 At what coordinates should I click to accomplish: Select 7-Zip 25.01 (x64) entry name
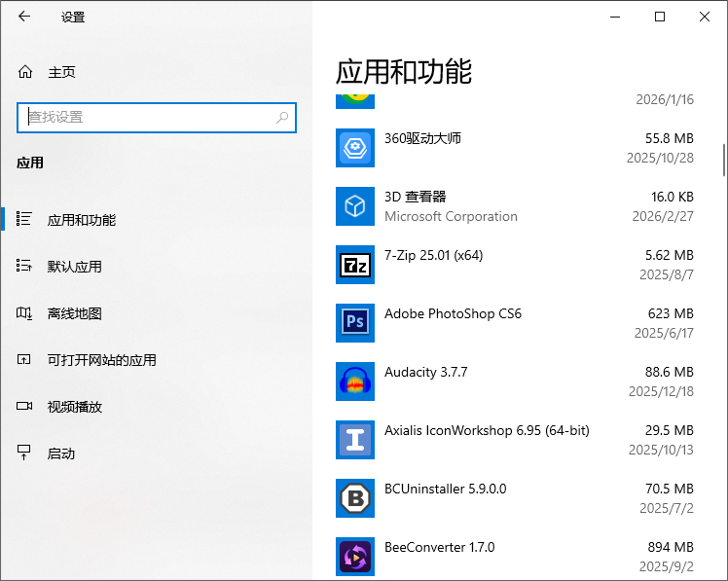(x=434, y=255)
